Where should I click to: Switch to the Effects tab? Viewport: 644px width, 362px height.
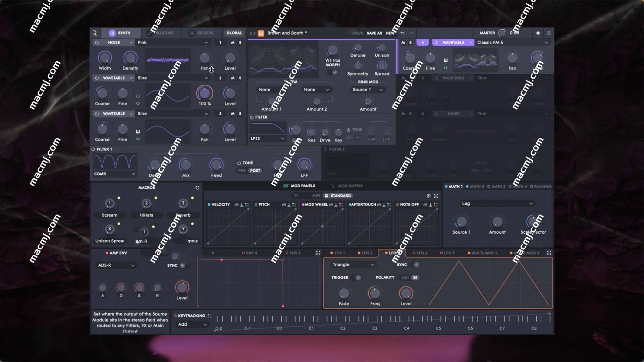pyautogui.click(x=202, y=33)
